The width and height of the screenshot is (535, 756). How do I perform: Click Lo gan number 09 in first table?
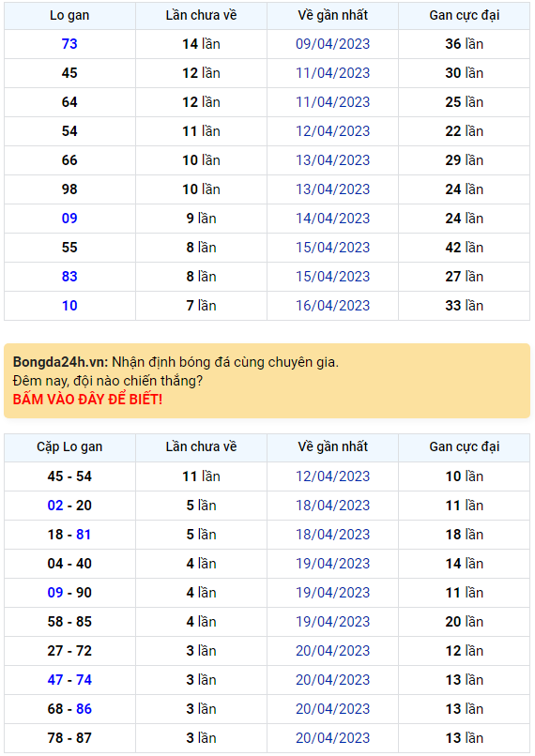[x=69, y=219]
